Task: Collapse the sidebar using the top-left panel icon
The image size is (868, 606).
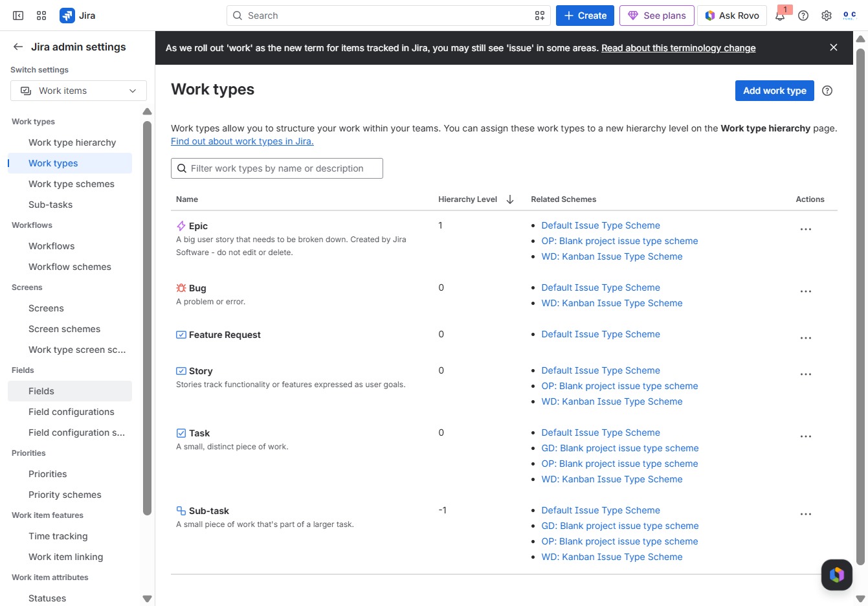Action: click(x=18, y=16)
